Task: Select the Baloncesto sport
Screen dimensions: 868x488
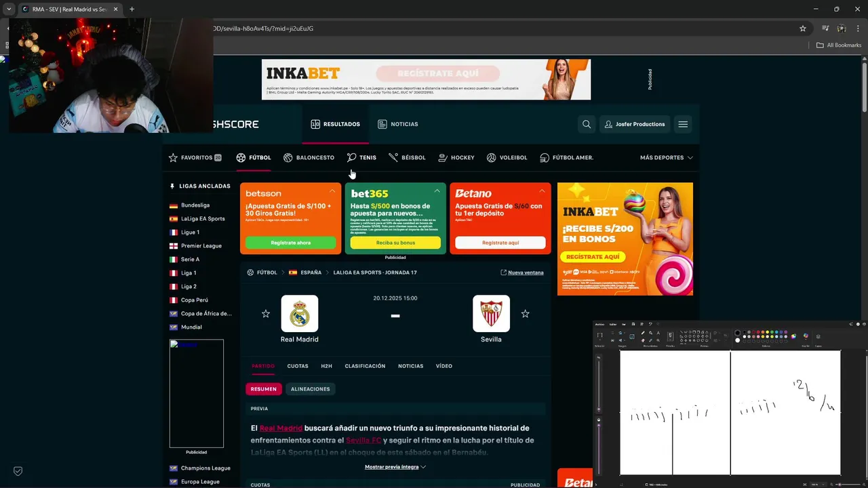Action: tap(309, 157)
